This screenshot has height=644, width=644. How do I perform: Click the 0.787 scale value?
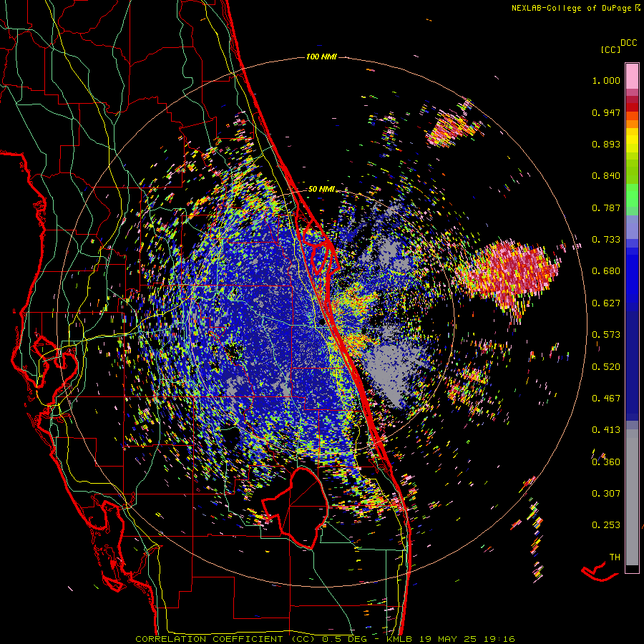pyautogui.click(x=606, y=208)
